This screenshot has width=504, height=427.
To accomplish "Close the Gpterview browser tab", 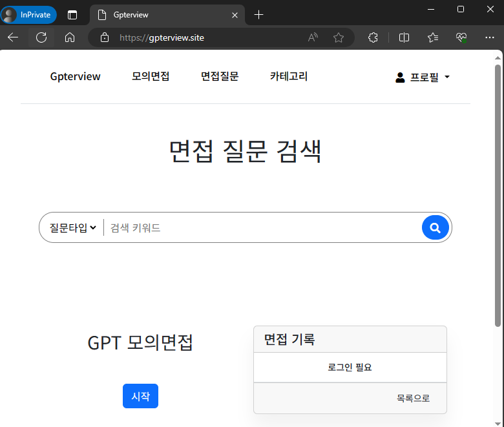I will pyautogui.click(x=235, y=15).
